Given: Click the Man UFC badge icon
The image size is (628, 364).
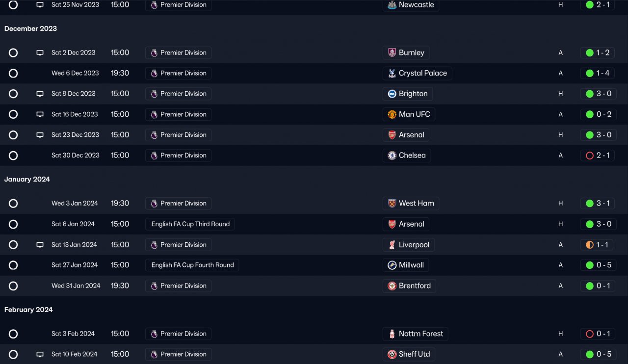Looking at the screenshot, I should pyautogui.click(x=392, y=114).
